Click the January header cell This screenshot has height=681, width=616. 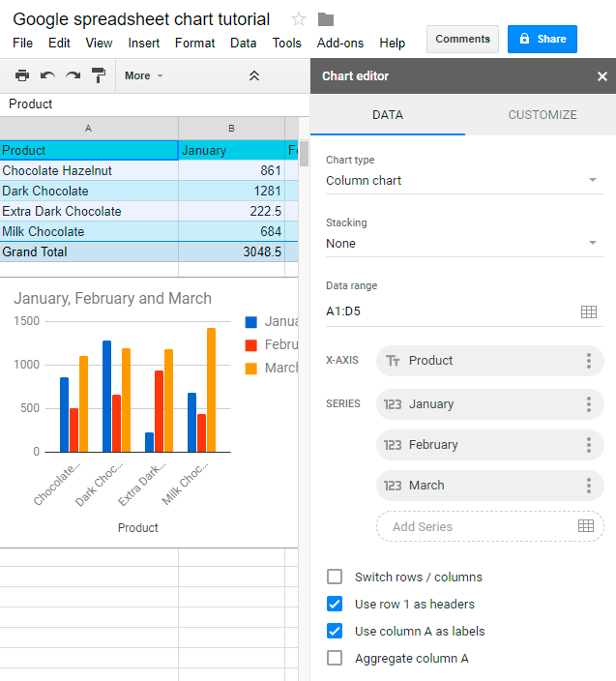click(x=231, y=150)
